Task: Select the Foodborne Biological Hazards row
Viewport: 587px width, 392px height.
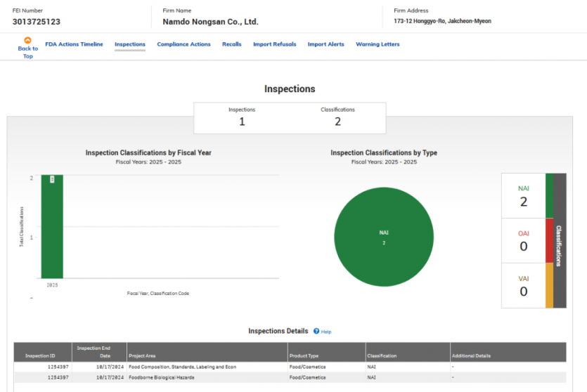Action: 290,377
